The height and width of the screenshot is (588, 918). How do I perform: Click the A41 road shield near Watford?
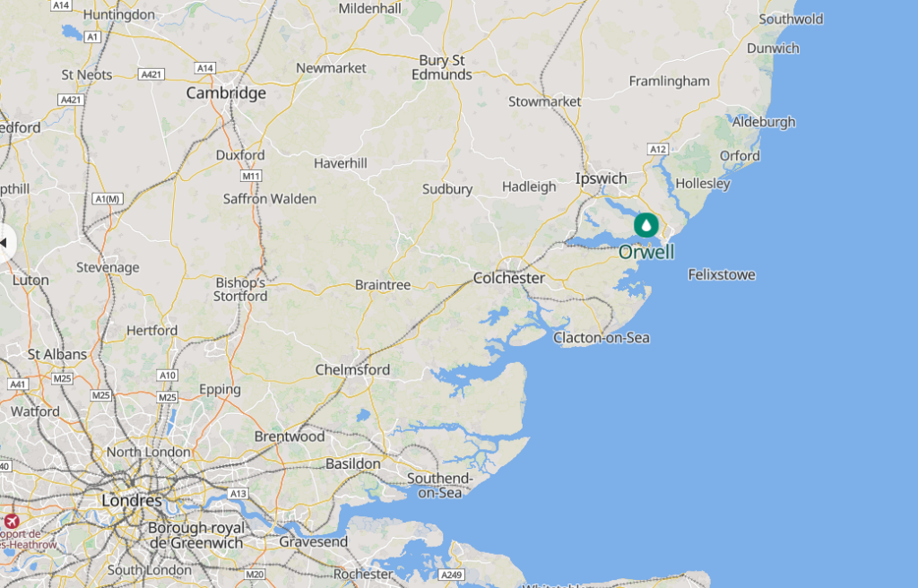pyautogui.click(x=18, y=385)
